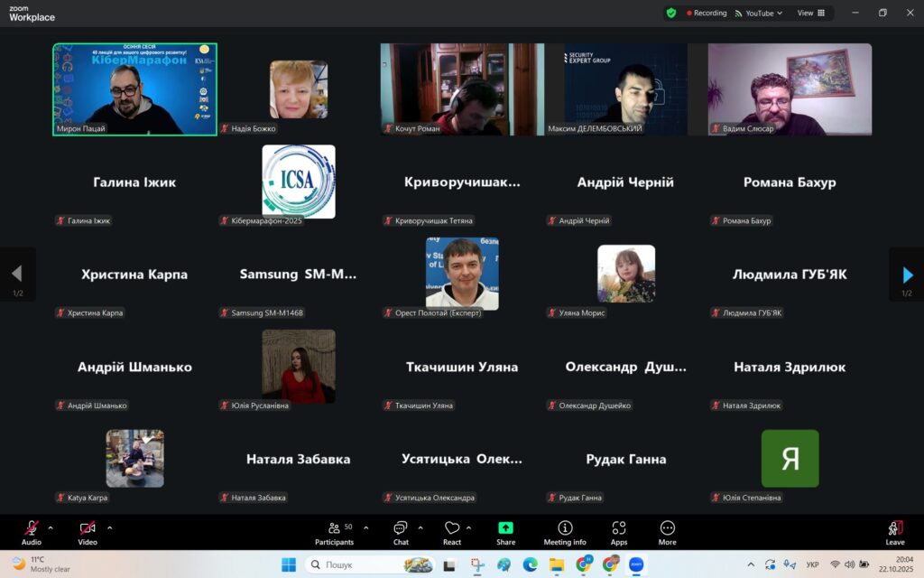Click the green encryption shield icon
924x578 pixels.
[x=671, y=14]
